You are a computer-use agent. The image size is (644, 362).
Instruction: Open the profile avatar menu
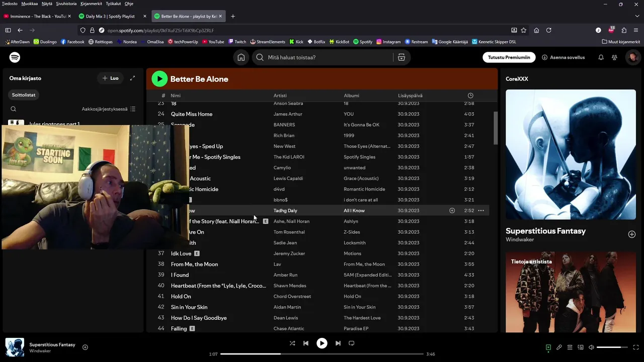pos(633,57)
